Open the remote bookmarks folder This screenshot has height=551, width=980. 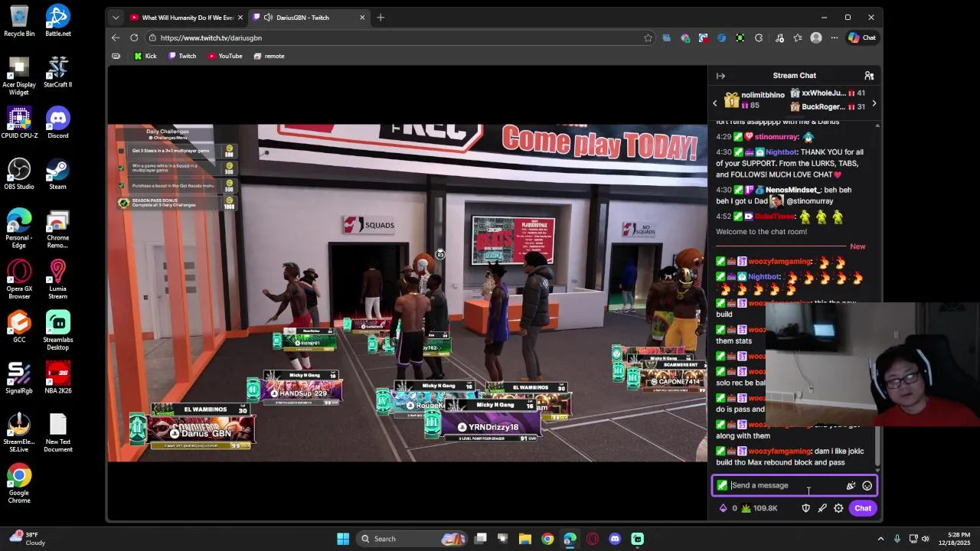269,56
